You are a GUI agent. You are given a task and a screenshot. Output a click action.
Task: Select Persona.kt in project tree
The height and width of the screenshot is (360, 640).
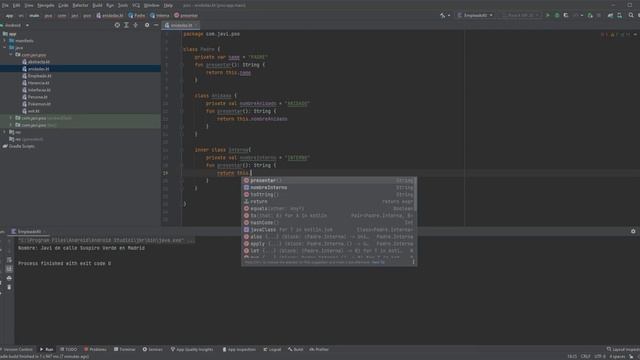(x=35, y=97)
